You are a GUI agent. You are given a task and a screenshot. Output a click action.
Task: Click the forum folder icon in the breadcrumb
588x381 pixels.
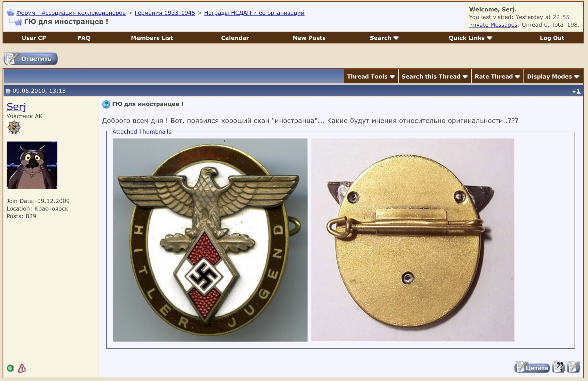10,12
